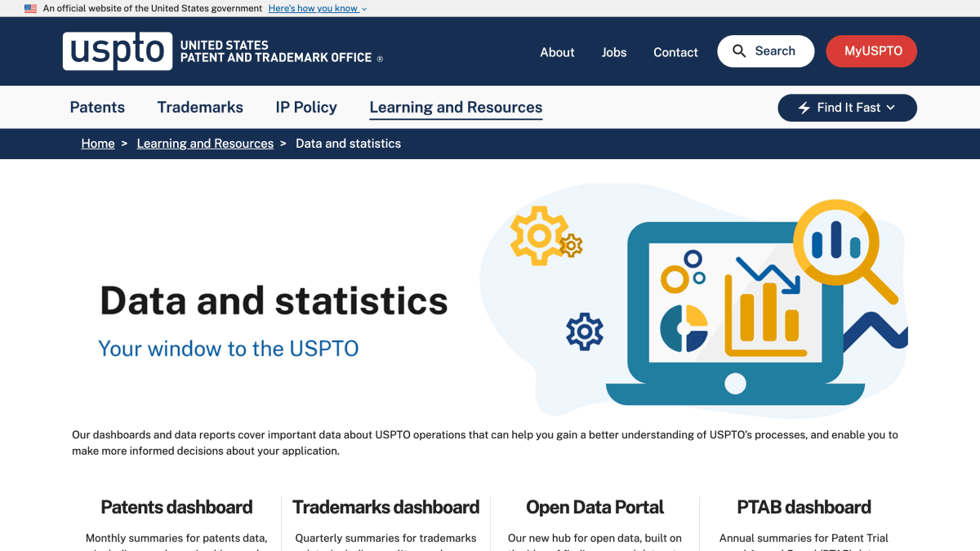Open Learning and Resources menu
Screen dimensions: 980x551
tap(456, 107)
